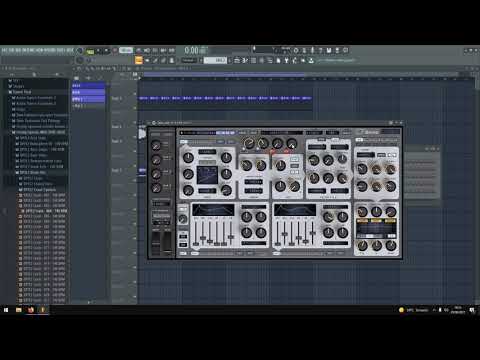Open File Explorer from the taskbar
The image size is (480, 360).
pyautogui.click(x=19, y=310)
